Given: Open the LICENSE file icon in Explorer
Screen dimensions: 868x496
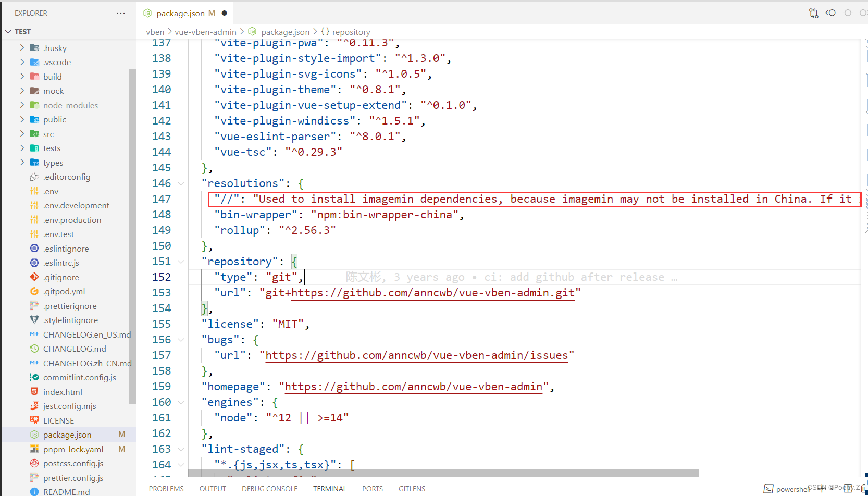Looking at the screenshot, I should click(34, 420).
